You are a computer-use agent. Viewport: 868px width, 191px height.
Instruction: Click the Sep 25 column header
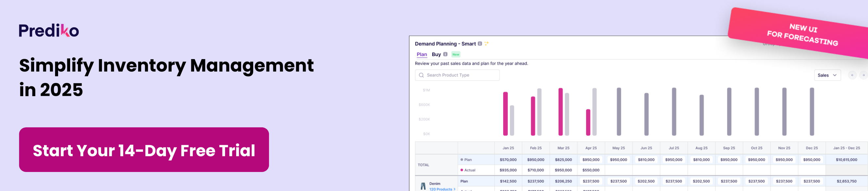tap(729, 148)
